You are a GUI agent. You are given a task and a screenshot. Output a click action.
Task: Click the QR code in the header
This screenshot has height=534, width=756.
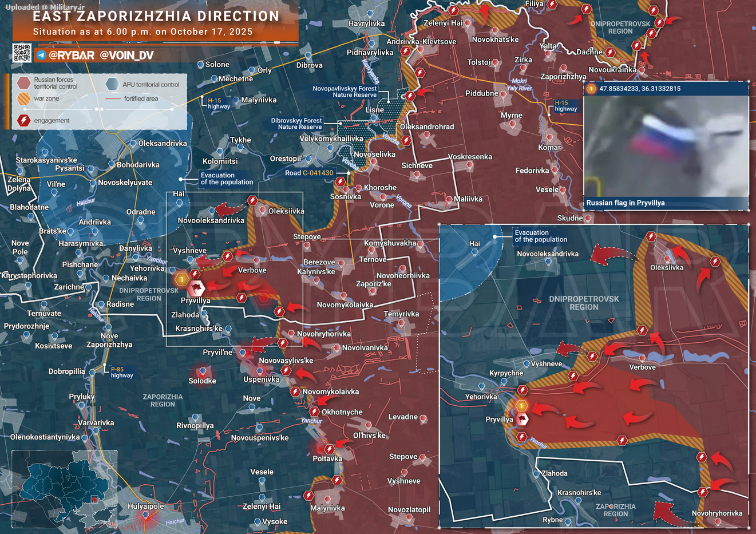[21, 53]
